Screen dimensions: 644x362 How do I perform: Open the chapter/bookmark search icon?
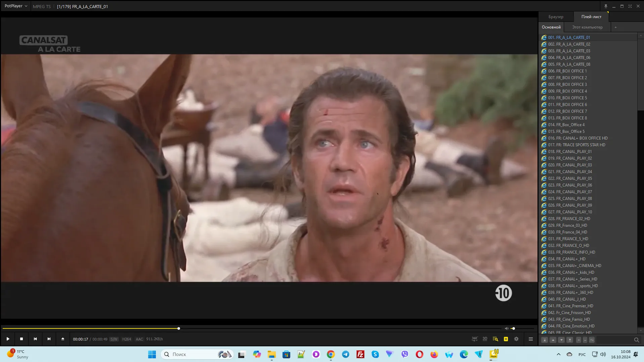(495, 339)
